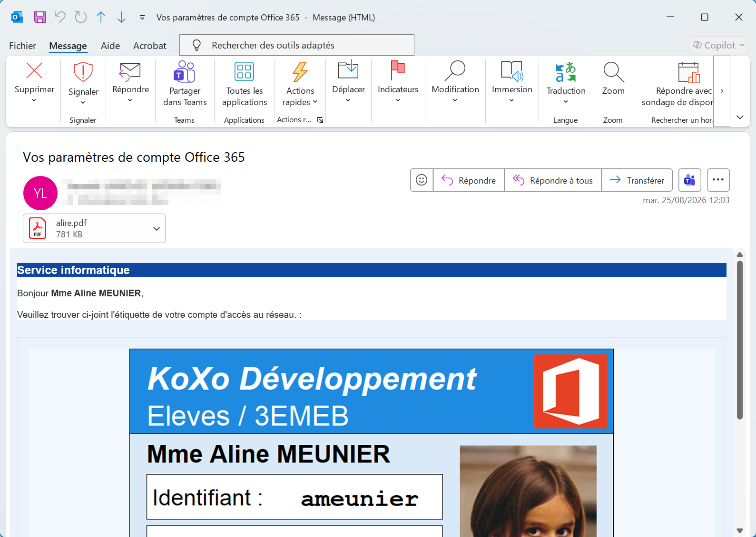Go to next item with down arrow

click(121, 18)
